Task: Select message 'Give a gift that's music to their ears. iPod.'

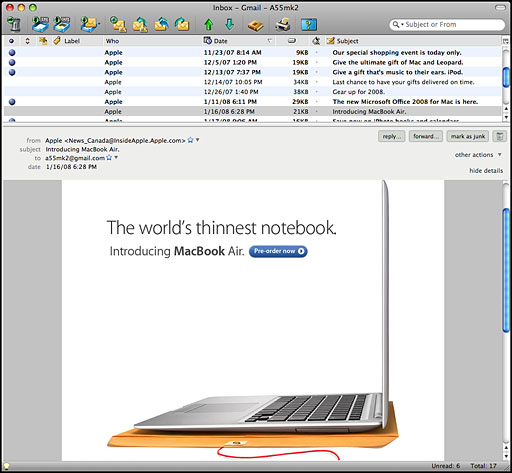Action: (x=252, y=72)
